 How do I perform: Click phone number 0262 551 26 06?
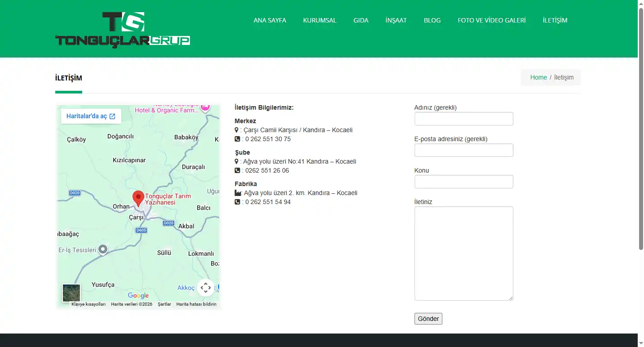pos(267,170)
